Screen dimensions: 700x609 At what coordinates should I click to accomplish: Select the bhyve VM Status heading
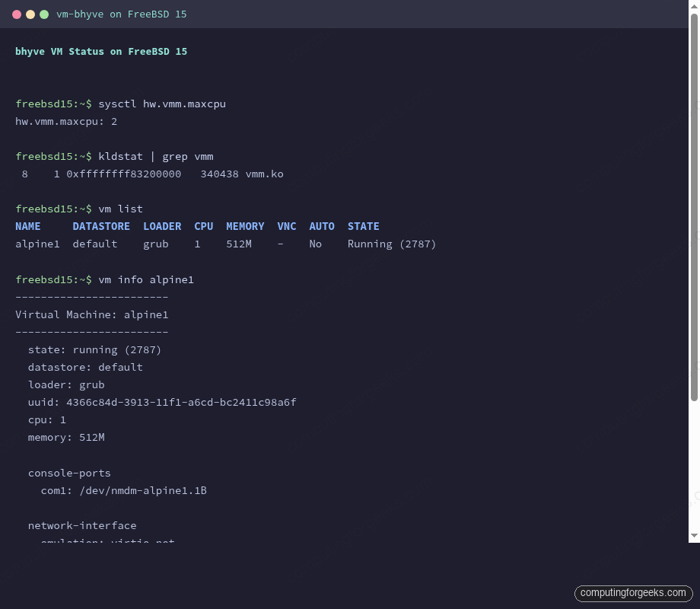tap(101, 51)
